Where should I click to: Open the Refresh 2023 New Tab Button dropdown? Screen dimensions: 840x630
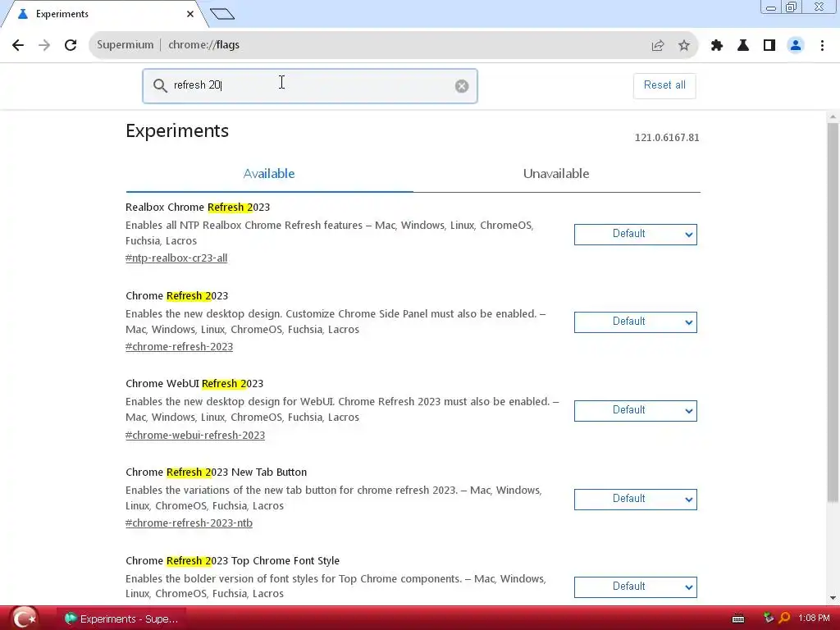(636, 499)
